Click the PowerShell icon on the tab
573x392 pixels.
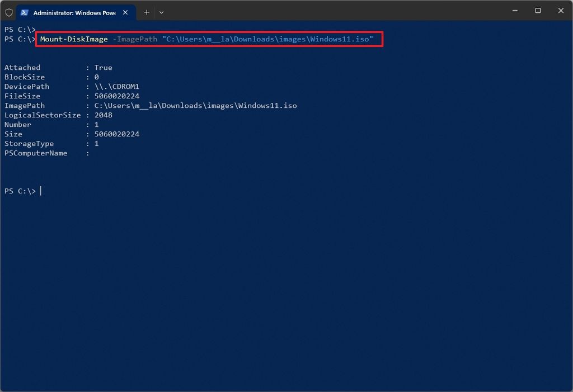tap(24, 12)
